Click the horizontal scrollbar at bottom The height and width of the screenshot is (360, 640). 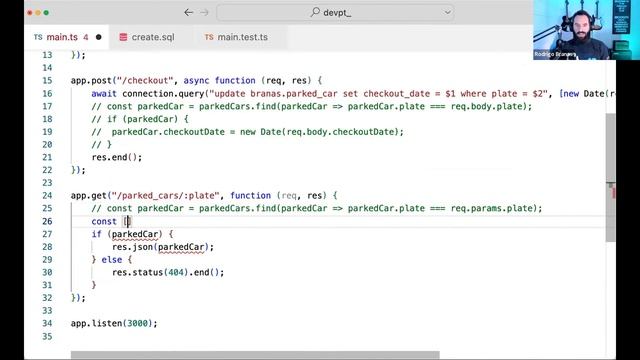255,355
